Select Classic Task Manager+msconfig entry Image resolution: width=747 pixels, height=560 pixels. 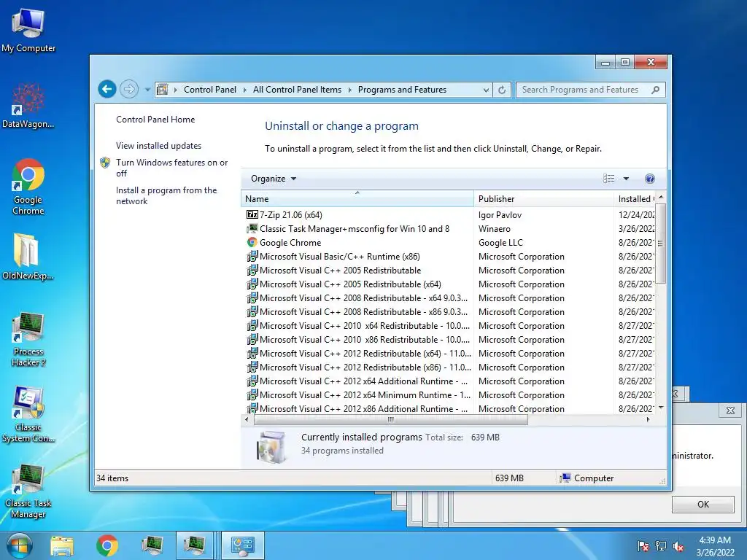(355, 228)
